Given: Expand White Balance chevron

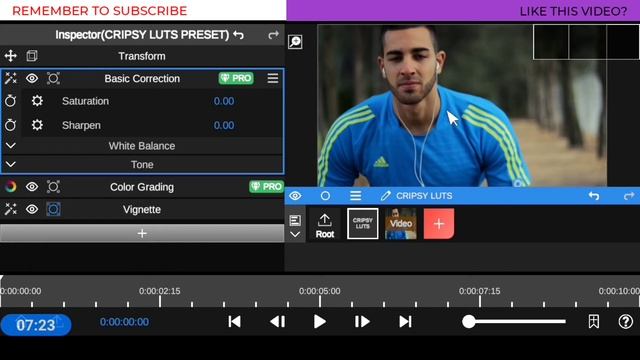Looking at the screenshot, I should point(11,146).
